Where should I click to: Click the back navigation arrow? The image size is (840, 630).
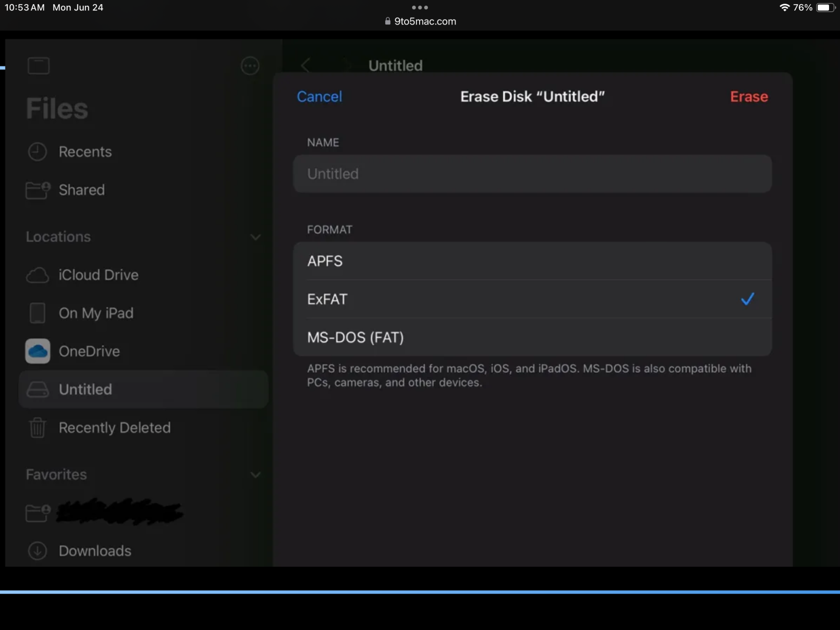click(305, 66)
